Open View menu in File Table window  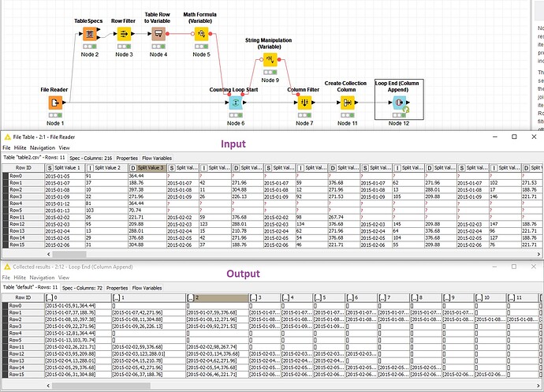click(64, 147)
